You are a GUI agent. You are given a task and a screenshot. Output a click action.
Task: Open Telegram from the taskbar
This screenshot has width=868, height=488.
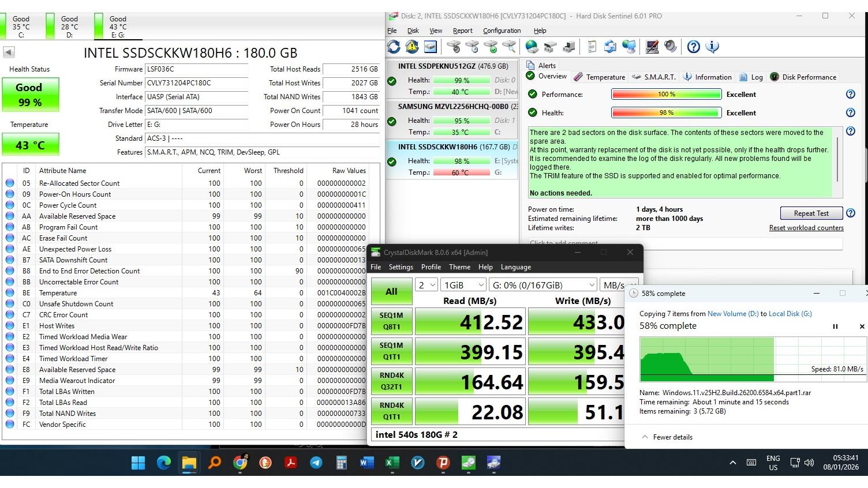[x=316, y=463]
